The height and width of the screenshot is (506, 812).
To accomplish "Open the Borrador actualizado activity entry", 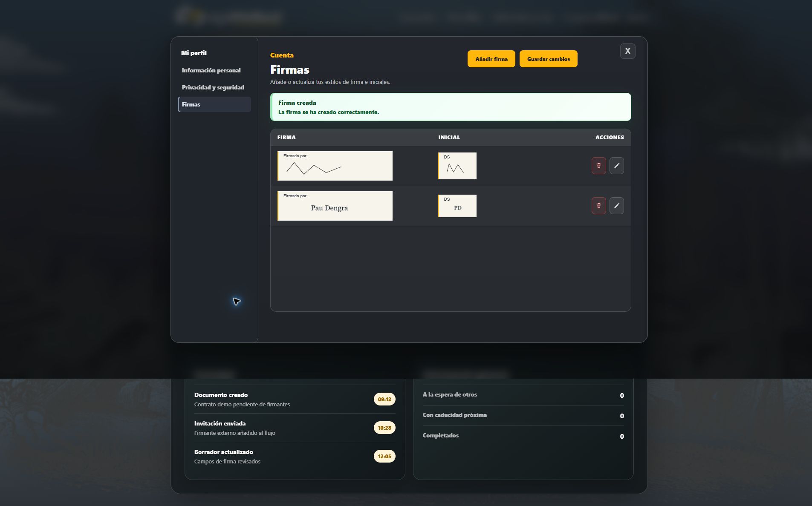I will pos(295,456).
